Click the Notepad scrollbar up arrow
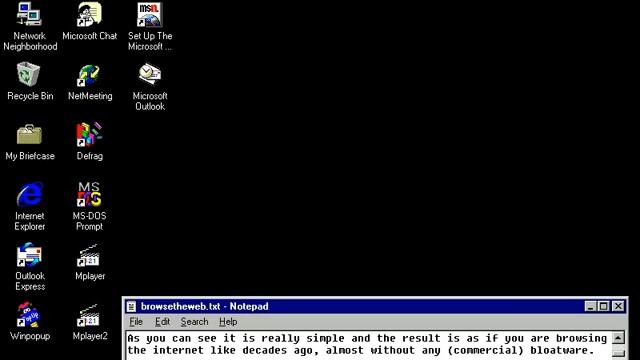 click(618, 338)
